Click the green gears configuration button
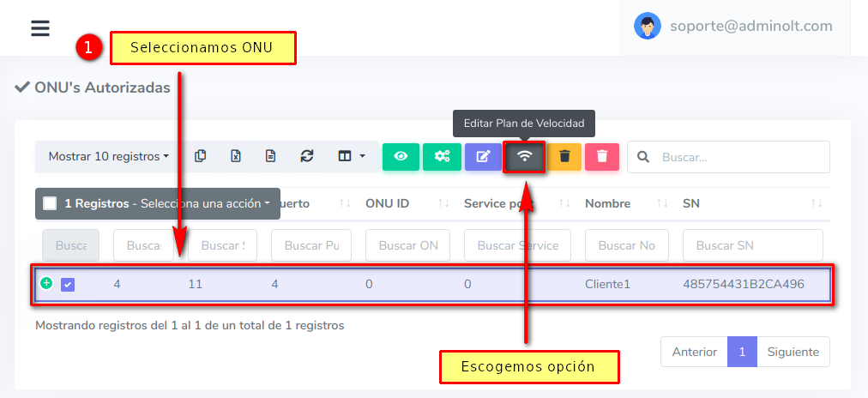 point(442,156)
